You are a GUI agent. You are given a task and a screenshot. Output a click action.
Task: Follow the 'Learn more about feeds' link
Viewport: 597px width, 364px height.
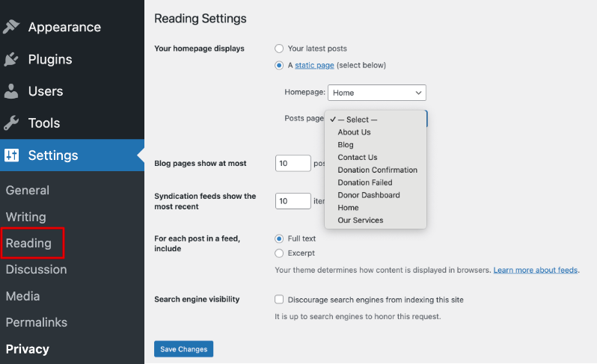tap(536, 270)
